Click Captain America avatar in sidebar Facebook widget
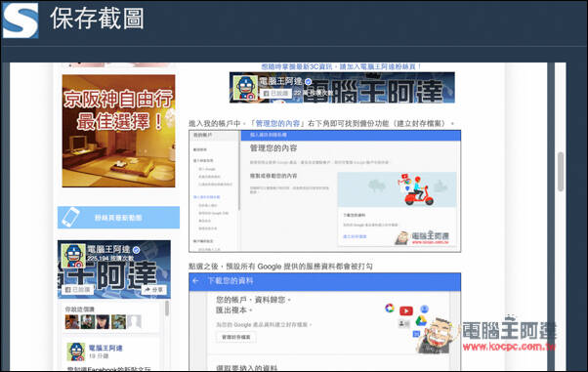This screenshot has width=588, height=372. [73, 256]
